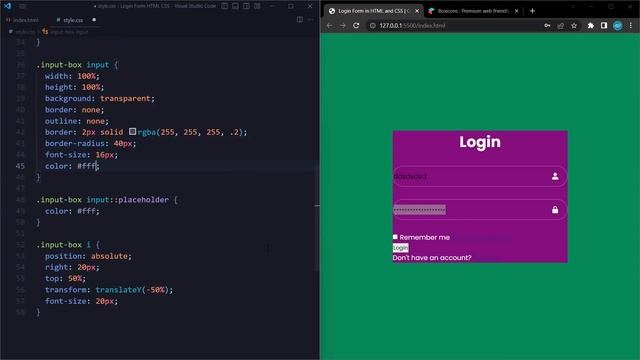Click the Login heading on the form
This screenshot has width=640, height=360.
480,142
